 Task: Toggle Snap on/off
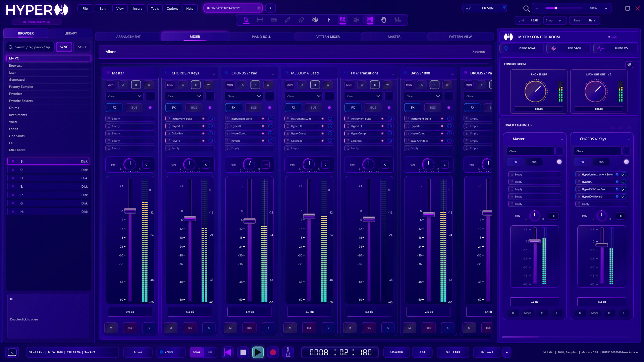coord(555,20)
